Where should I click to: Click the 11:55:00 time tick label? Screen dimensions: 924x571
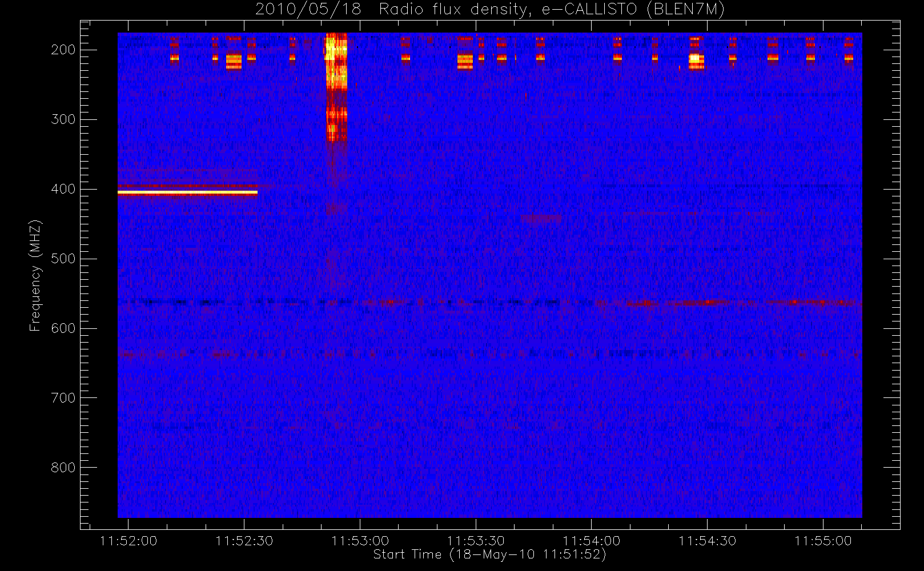pos(823,541)
